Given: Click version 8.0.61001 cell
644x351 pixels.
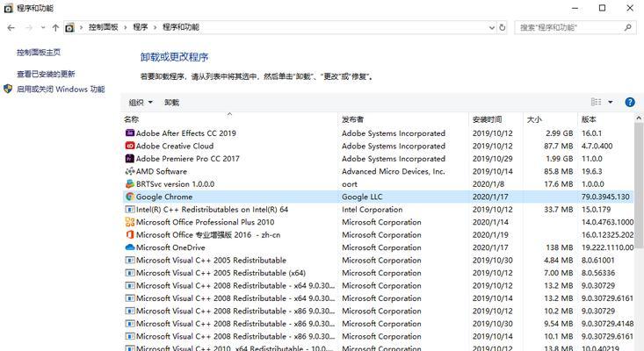Looking at the screenshot, I should point(598,261).
